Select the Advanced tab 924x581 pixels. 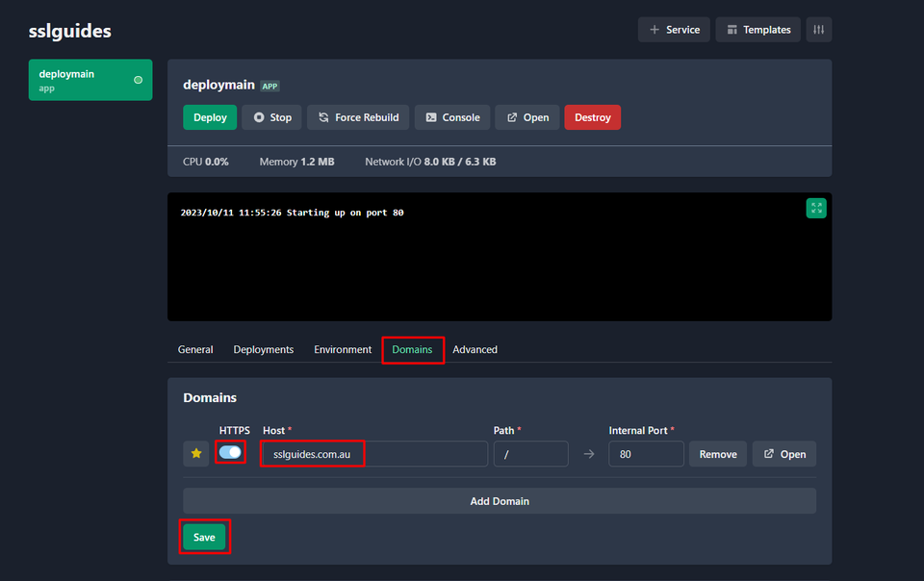[475, 349]
